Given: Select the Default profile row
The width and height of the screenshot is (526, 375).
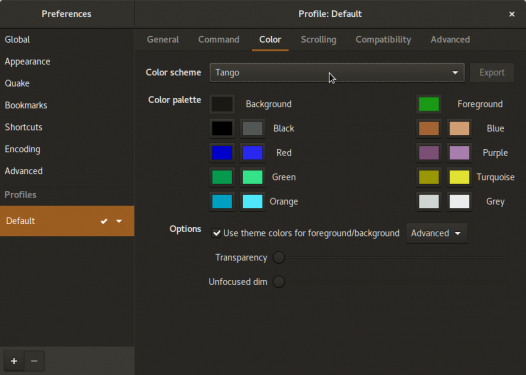Looking at the screenshot, I should 67,221.
